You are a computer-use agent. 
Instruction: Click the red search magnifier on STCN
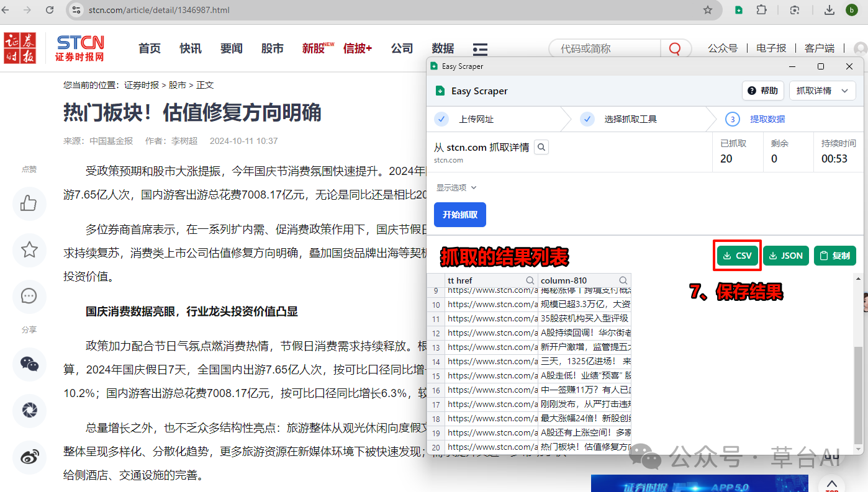pos(675,48)
